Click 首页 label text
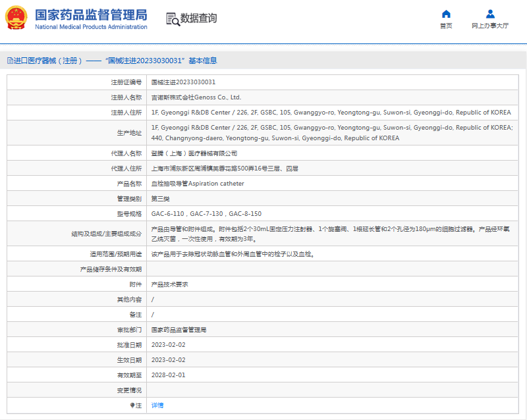 446,26
